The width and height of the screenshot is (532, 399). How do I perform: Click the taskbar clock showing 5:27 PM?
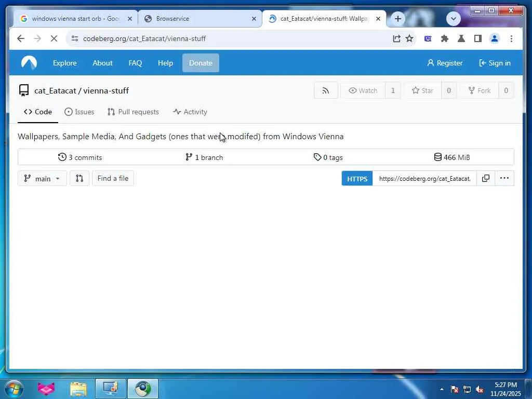(506, 389)
